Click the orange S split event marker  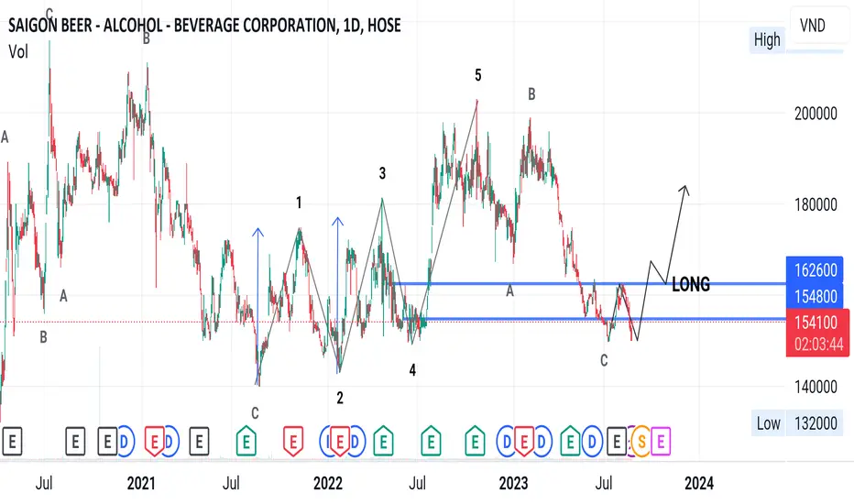(x=641, y=441)
